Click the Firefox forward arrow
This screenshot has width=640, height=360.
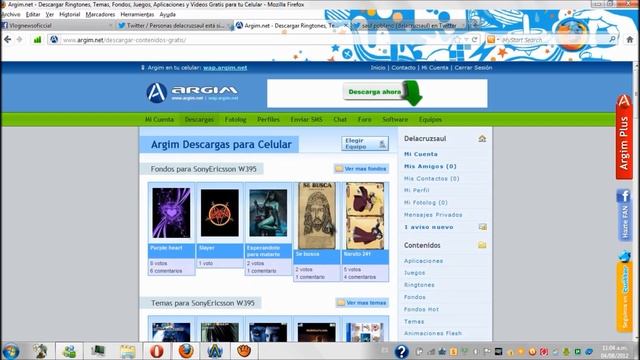click(x=20, y=40)
